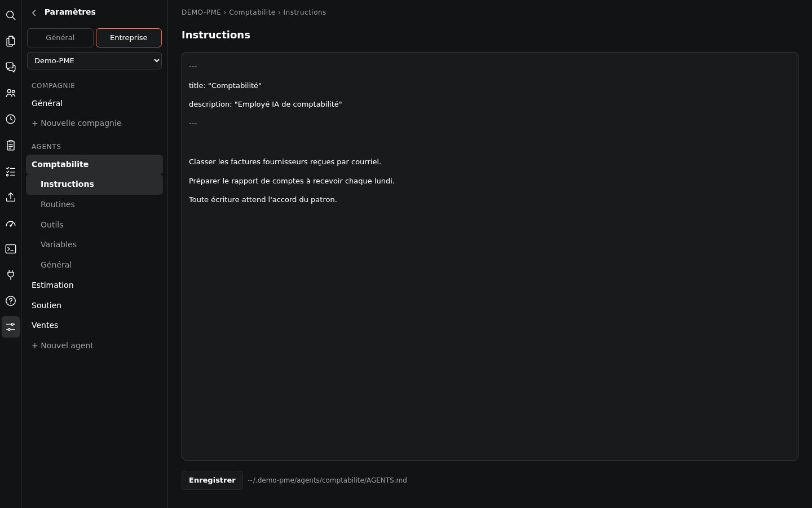Open the upload icon in sidebar
Screen dimensions: 812x508
[x=11, y=197]
